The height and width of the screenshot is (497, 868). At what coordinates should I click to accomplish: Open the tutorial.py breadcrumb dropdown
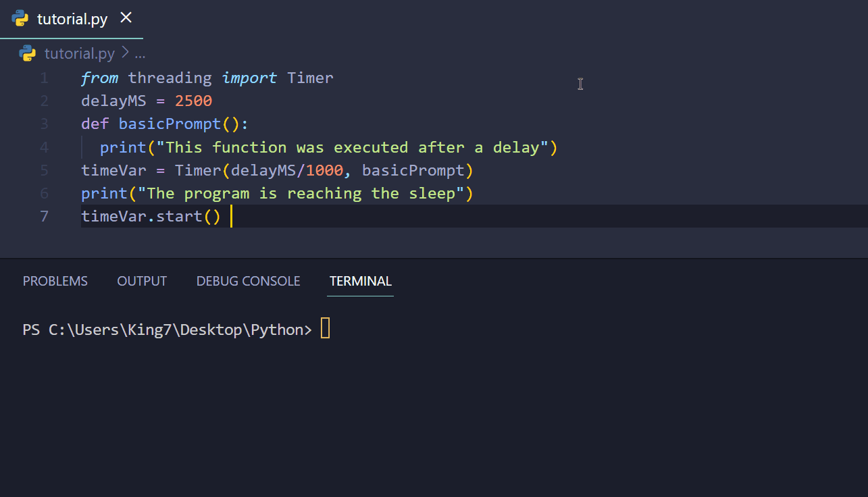79,53
